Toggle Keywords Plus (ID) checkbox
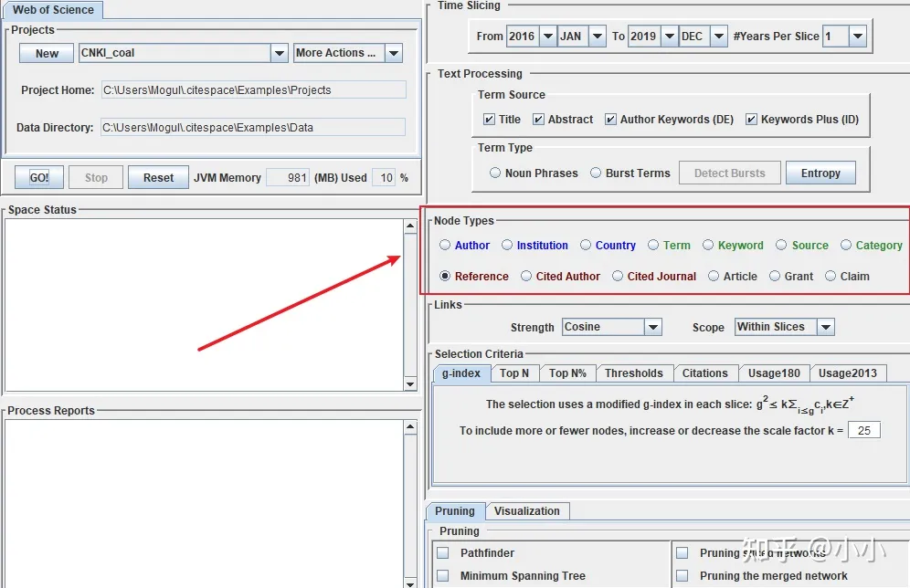Screen dimensions: 910x588 [x=751, y=119]
